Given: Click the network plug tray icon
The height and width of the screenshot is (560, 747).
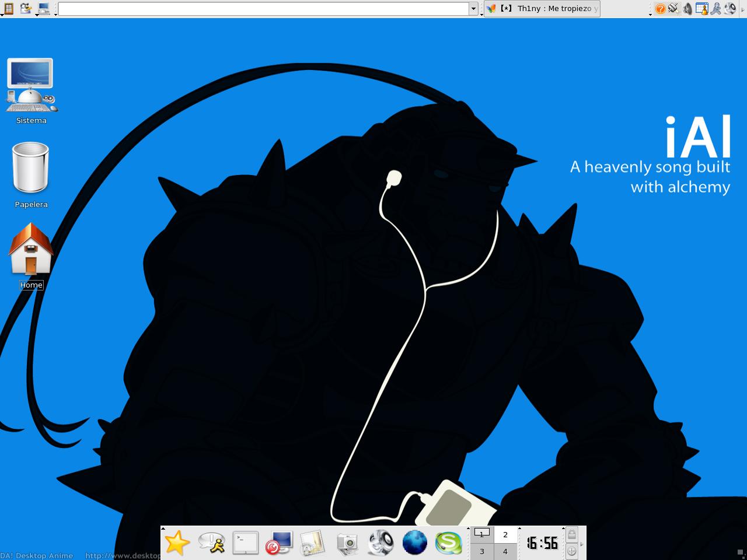Looking at the screenshot, I should (673, 8).
